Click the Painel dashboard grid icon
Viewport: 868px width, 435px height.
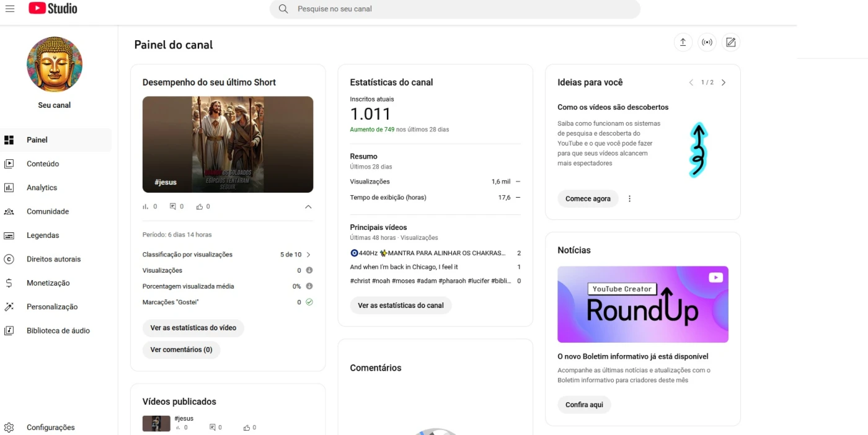pos(9,140)
